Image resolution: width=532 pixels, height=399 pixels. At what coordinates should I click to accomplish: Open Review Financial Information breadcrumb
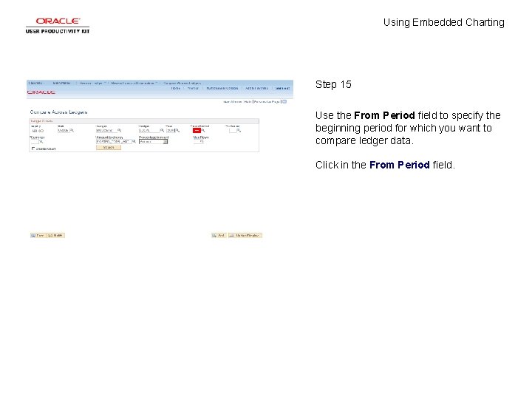132,83
